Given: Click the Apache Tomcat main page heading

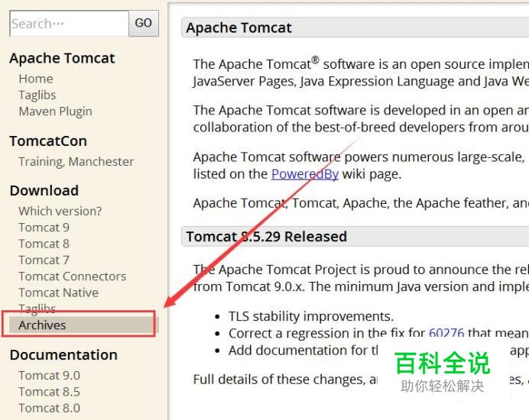Looking at the screenshot, I should point(239,27).
